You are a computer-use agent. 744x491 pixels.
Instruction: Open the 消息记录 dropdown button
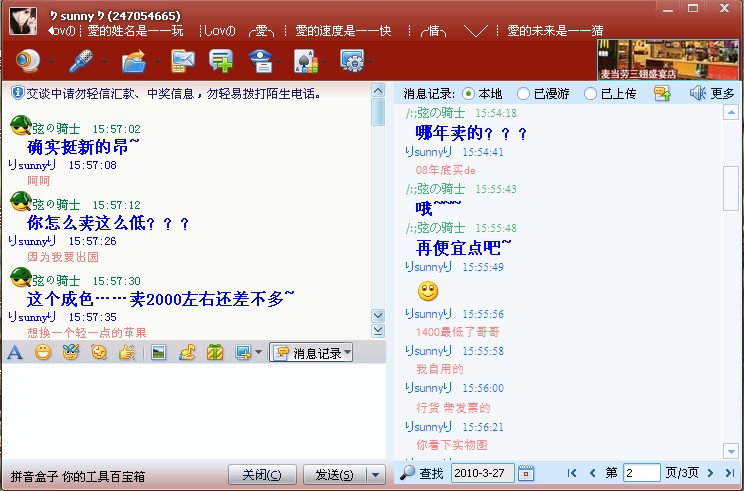(x=312, y=352)
